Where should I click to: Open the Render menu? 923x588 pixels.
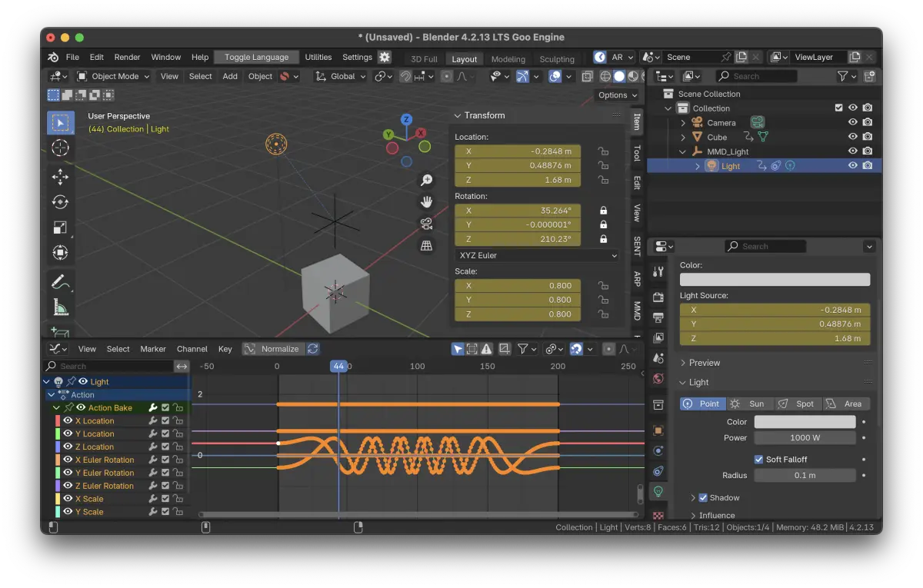[127, 57]
